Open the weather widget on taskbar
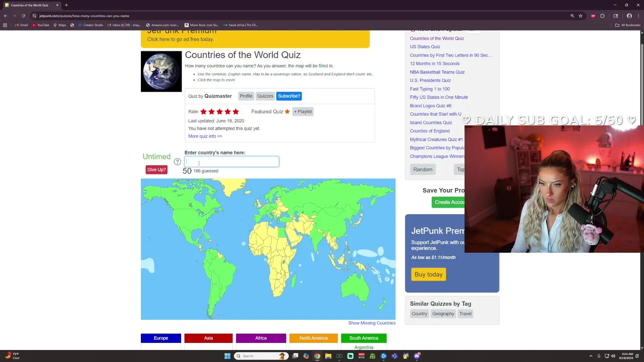 coord(13,356)
